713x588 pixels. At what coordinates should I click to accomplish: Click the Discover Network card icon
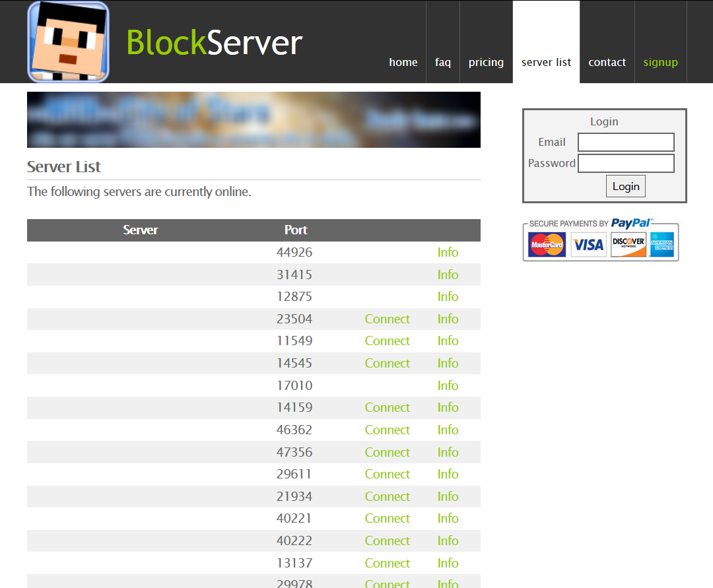(628, 245)
